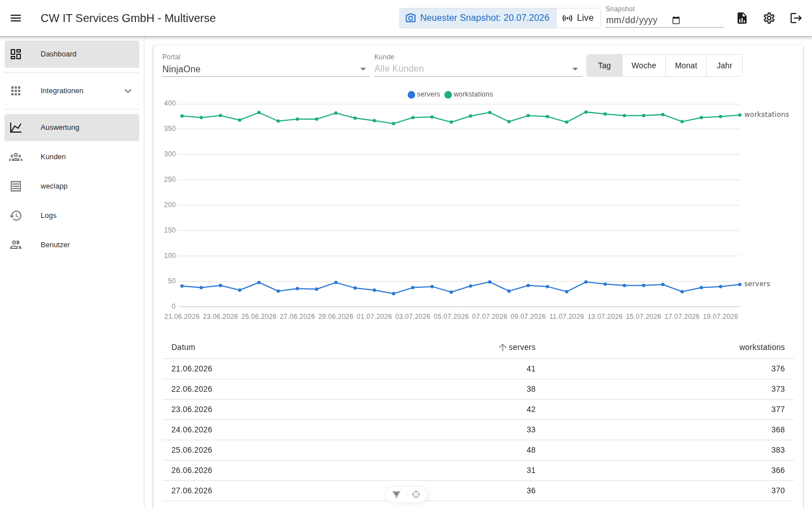Switch to the Woche view
This screenshot has height=508, width=812.
[644, 65]
